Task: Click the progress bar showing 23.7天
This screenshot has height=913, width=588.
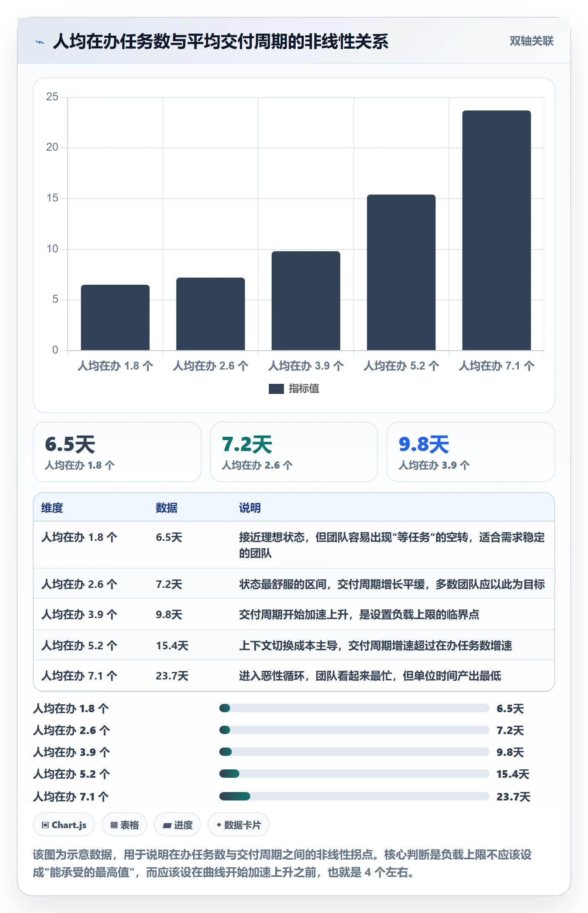Action: pos(354,796)
